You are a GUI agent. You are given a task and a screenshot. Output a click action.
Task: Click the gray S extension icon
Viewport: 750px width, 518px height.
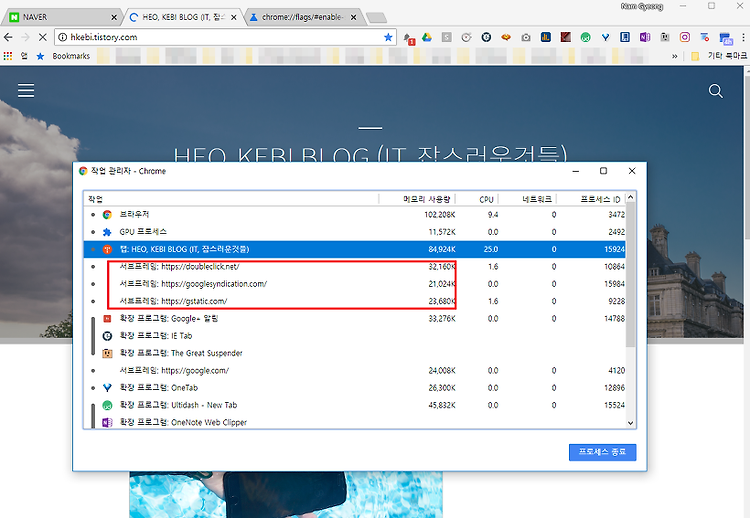[446, 37]
